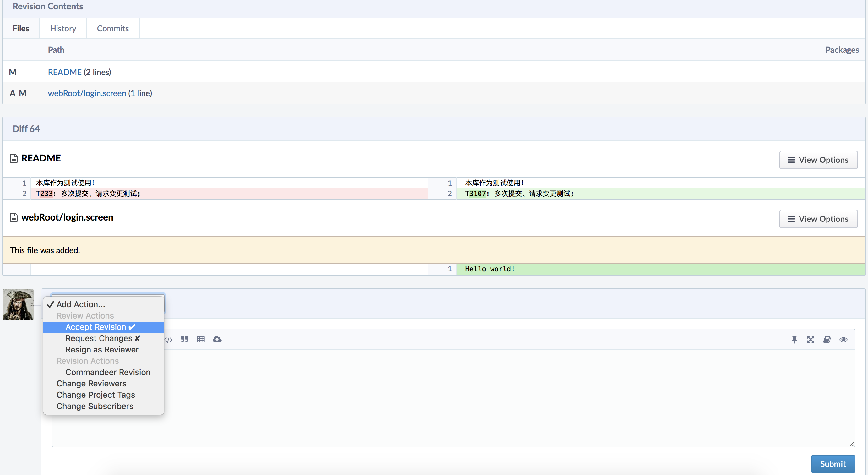
Task: Insert a quote block via quote icon
Action: coord(184,340)
